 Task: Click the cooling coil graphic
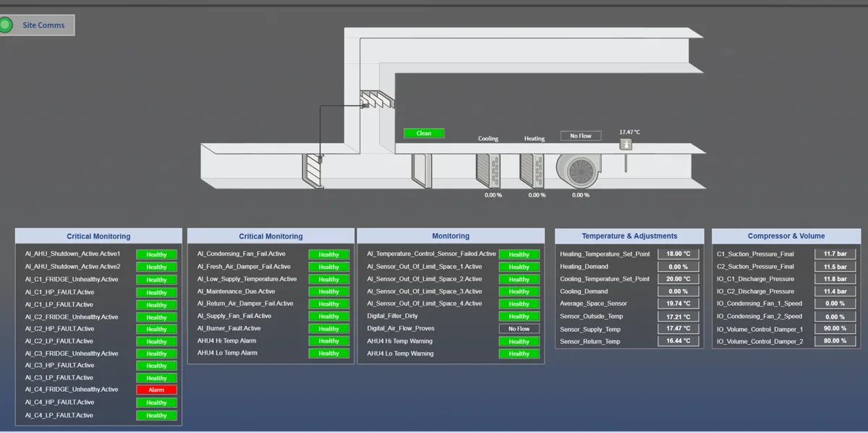[488, 171]
